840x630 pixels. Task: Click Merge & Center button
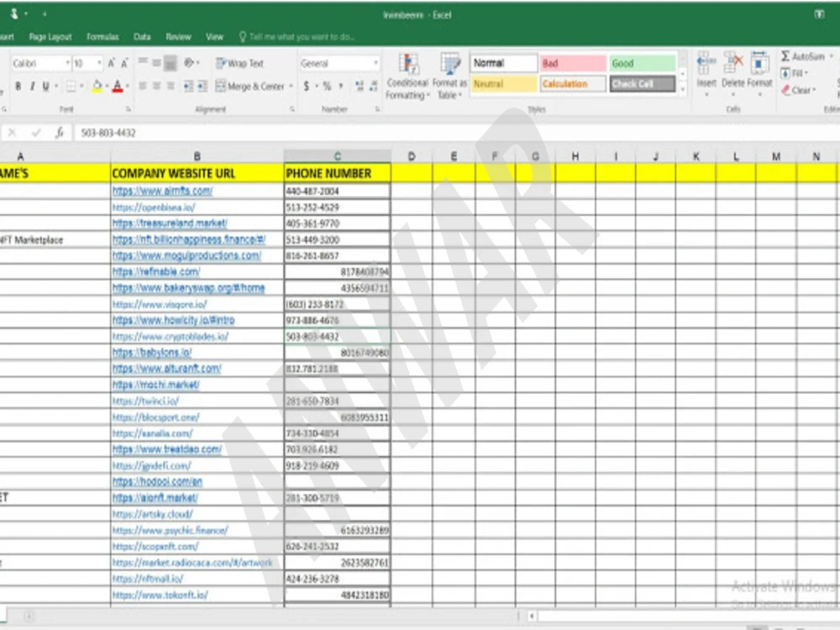pos(249,87)
